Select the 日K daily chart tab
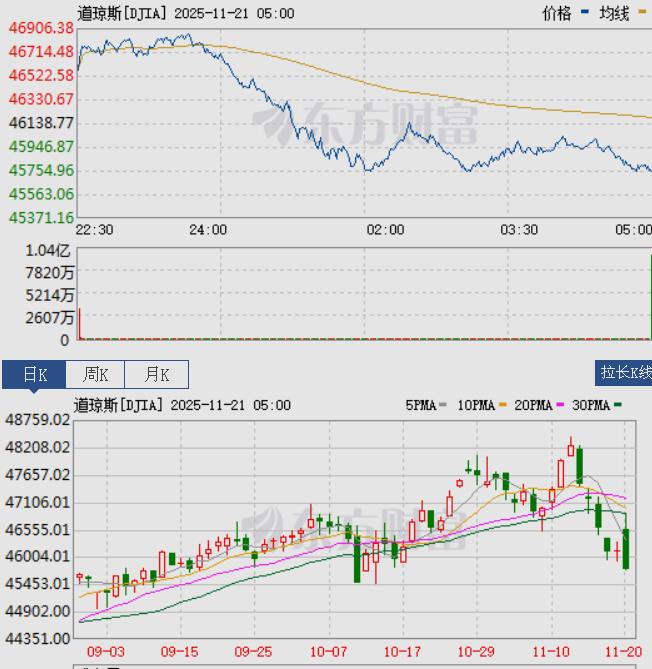The height and width of the screenshot is (669, 652). coord(34,374)
